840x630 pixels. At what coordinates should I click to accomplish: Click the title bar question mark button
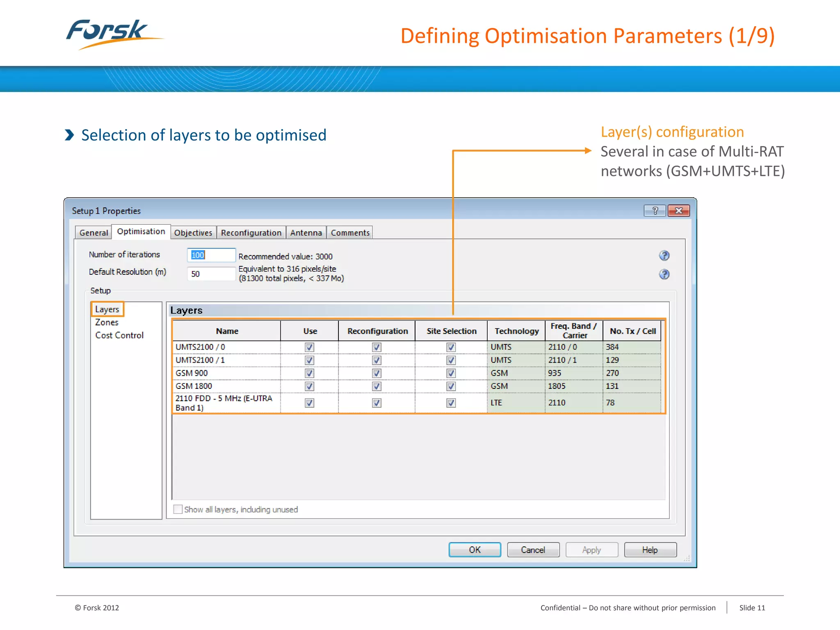coord(655,211)
